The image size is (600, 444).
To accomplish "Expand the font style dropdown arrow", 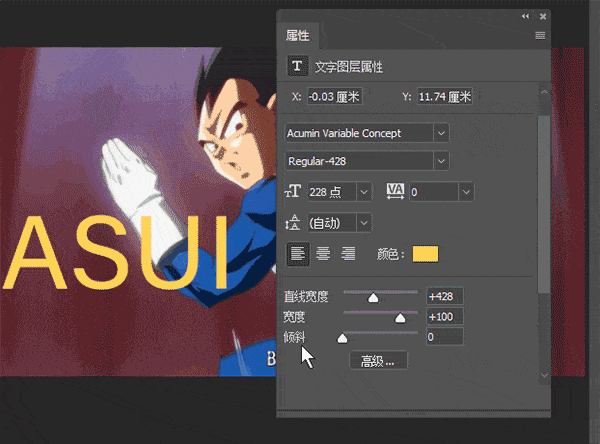I will coord(441,161).
